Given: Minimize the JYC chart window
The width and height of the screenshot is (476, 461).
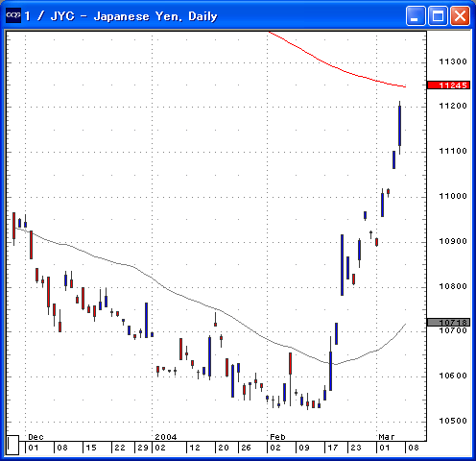Looking at the screenshot, I should 416,15.
